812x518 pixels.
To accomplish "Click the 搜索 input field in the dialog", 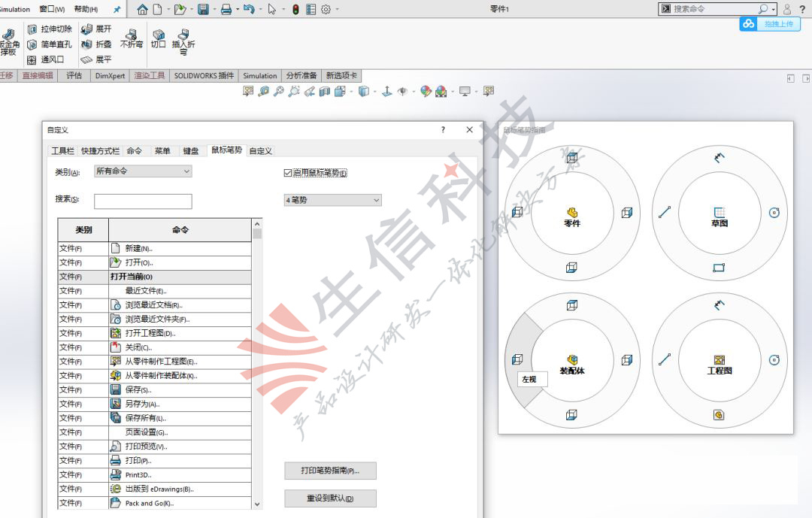I will click(143, 201).
